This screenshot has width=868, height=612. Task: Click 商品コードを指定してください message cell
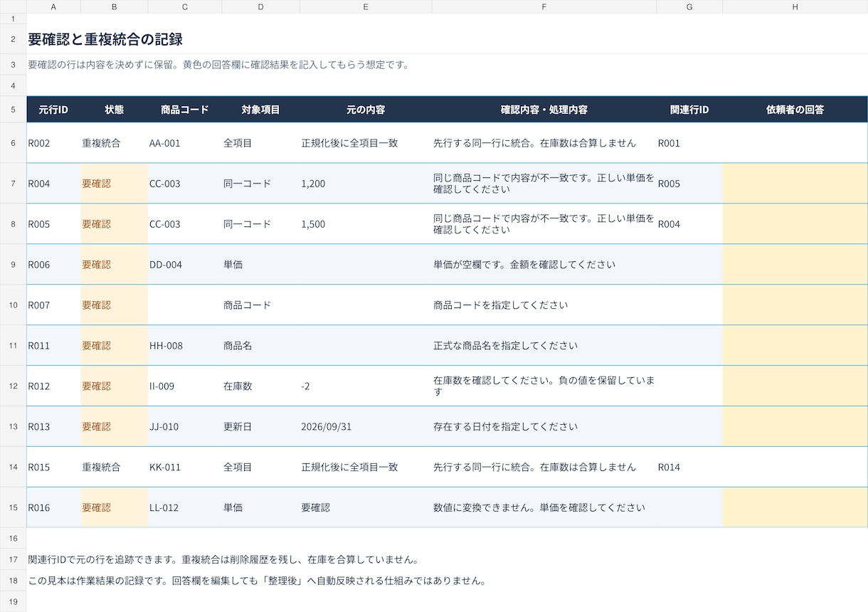click(544, 305)
